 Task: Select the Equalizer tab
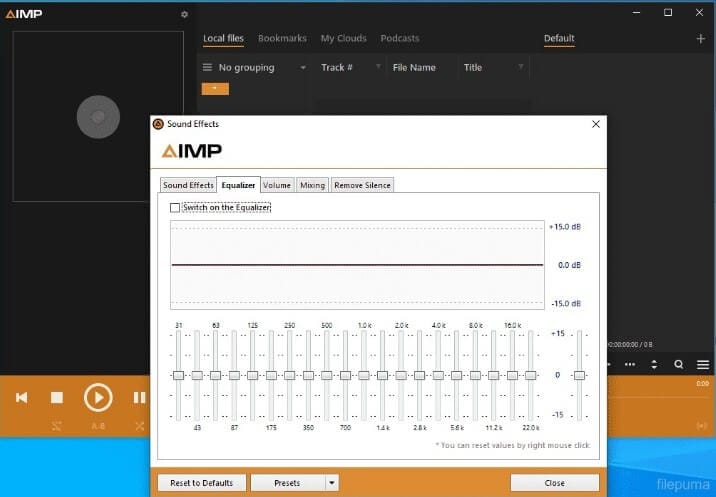[238, 185]
